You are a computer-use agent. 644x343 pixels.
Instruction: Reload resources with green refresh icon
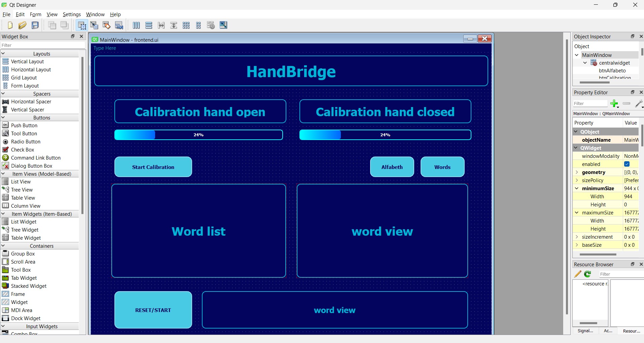coord(588,274)
